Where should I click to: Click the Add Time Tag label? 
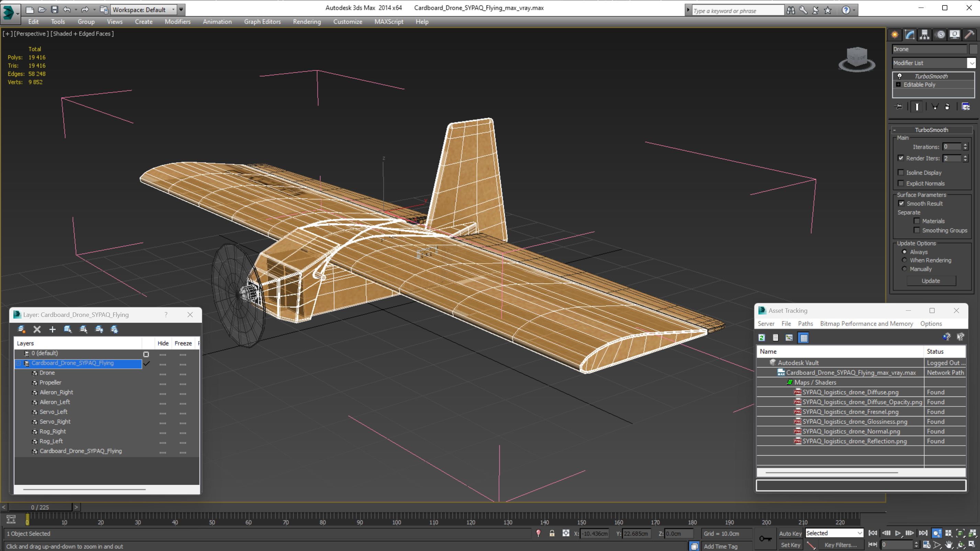[721, 546]
